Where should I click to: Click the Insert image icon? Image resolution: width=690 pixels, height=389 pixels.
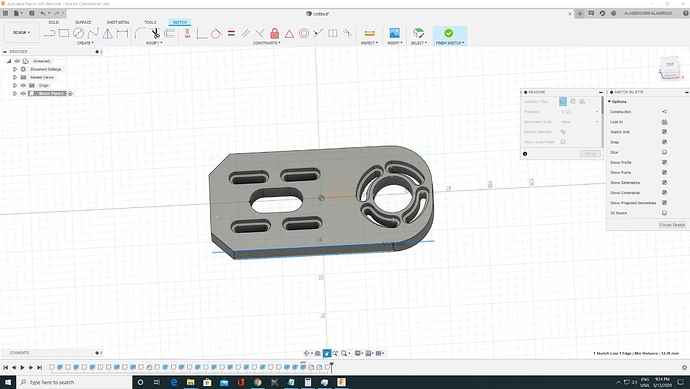(x=394, y=33)
